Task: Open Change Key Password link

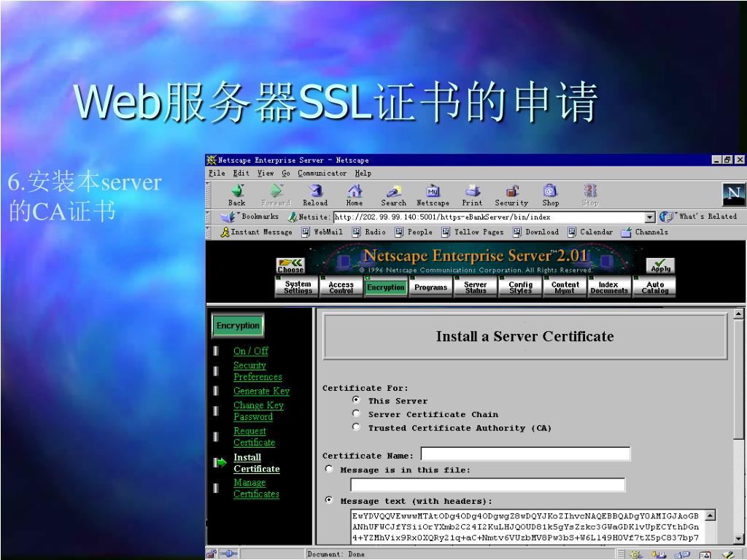Action: (258, 411)
